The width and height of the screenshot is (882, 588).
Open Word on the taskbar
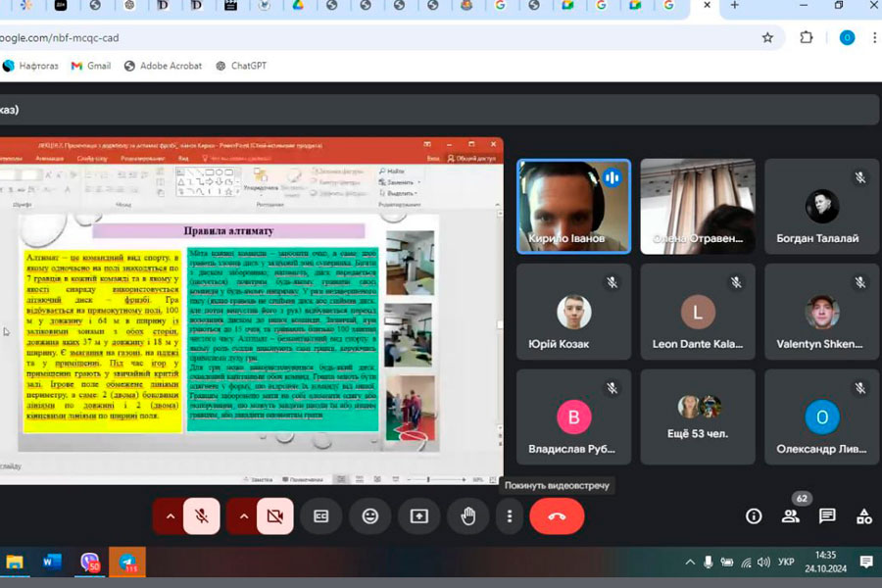click(52, 562)
